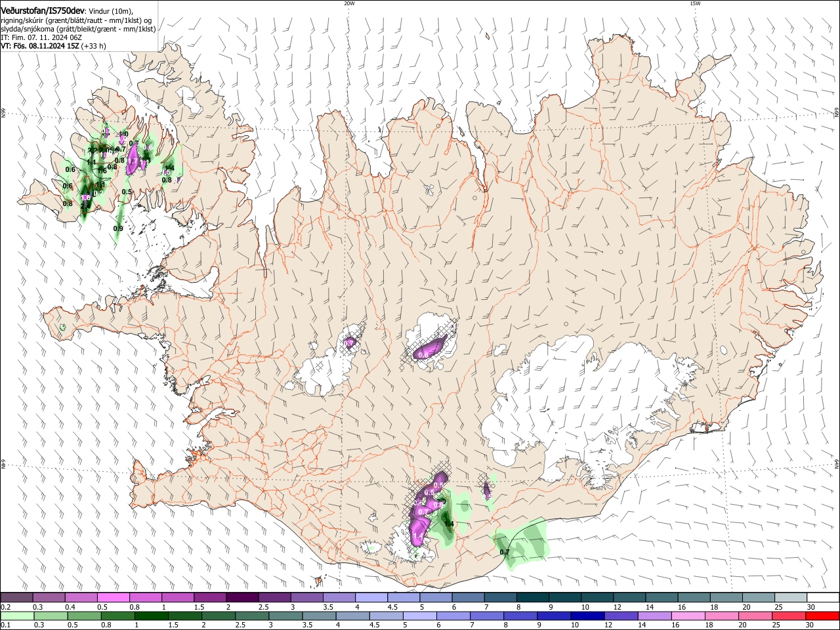Select dark purple upper swatch between 2 and 2.5
This screenshot has width=840, height=630.
pyautogui.click(x=241, y=597)
